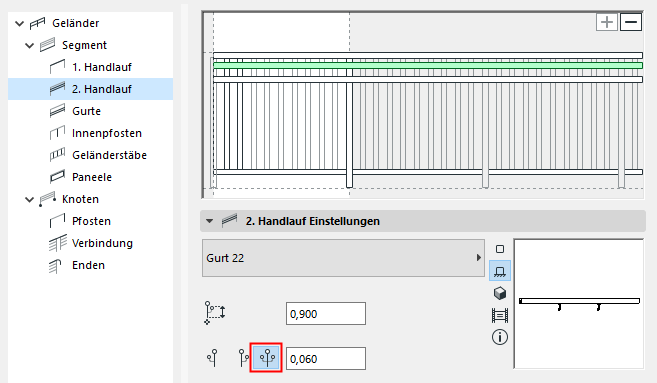This screenshot has height=383, width=657.
Task: Select the rail profile settings page icon
Action: click(500, 271)
